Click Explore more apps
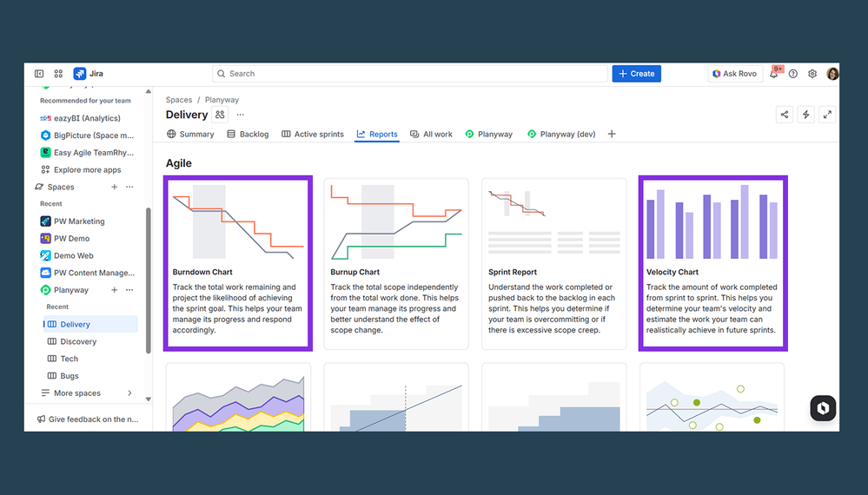Screen dimensions: 868x495 point(81,170)
